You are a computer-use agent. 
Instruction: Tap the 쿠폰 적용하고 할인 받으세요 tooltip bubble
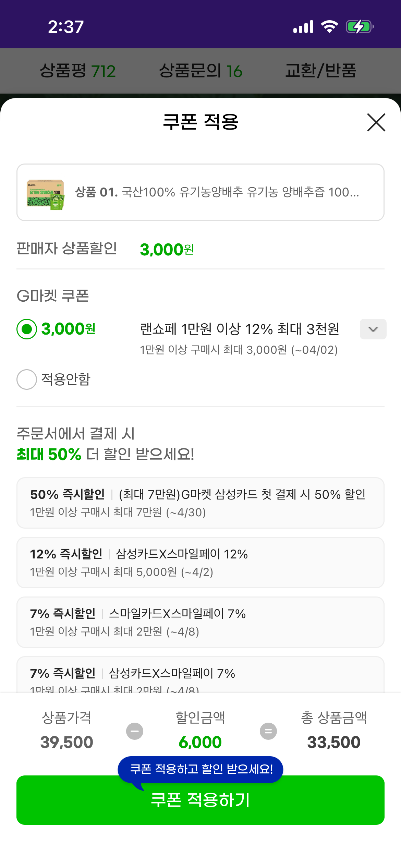(x=201, y=769)
